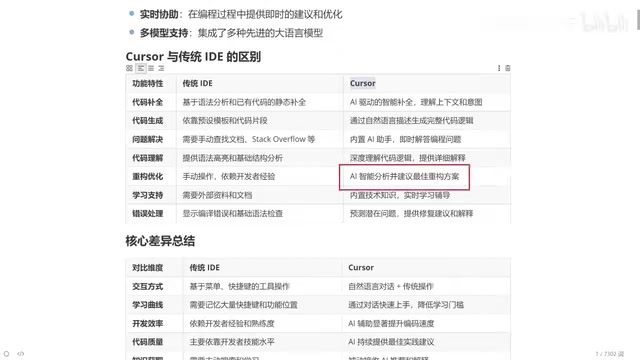Right-align the table content
Viewport: 640px width, 360px height.
(x=161, y=68)
